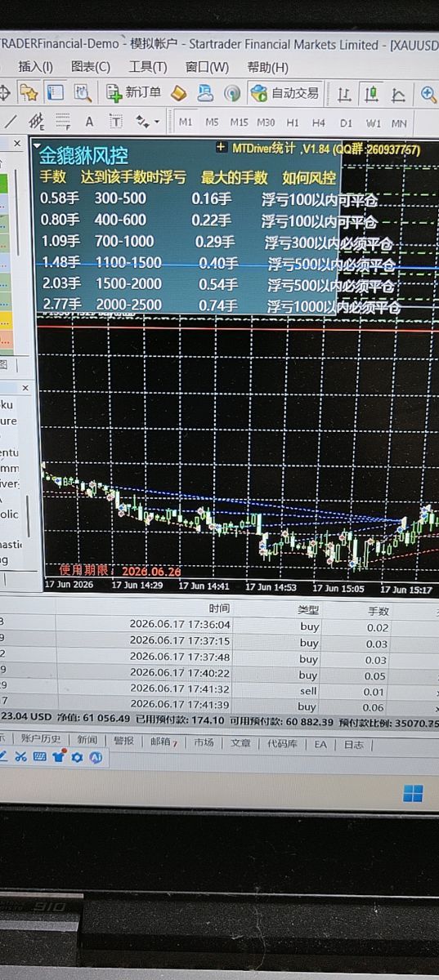Viewport: 439px width, 980px height.
Task: Select the order at 2026.06.17 17:37:15
Action: [219, 643]
